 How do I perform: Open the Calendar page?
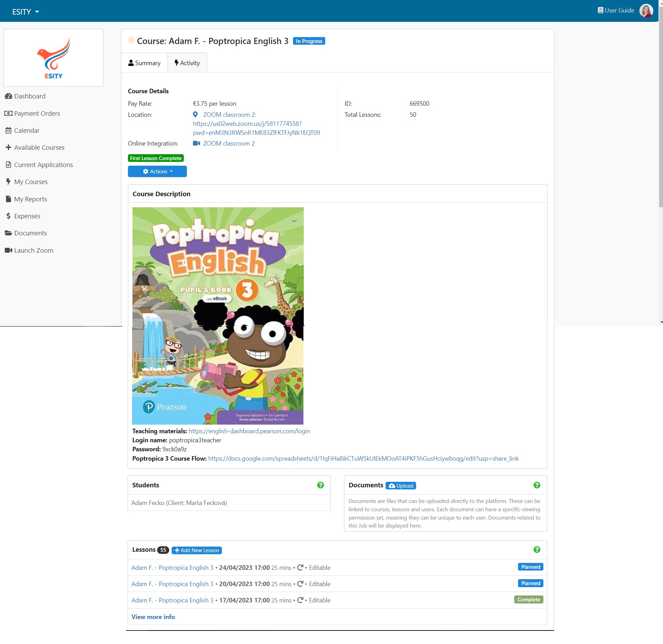(x=27, y=131)
